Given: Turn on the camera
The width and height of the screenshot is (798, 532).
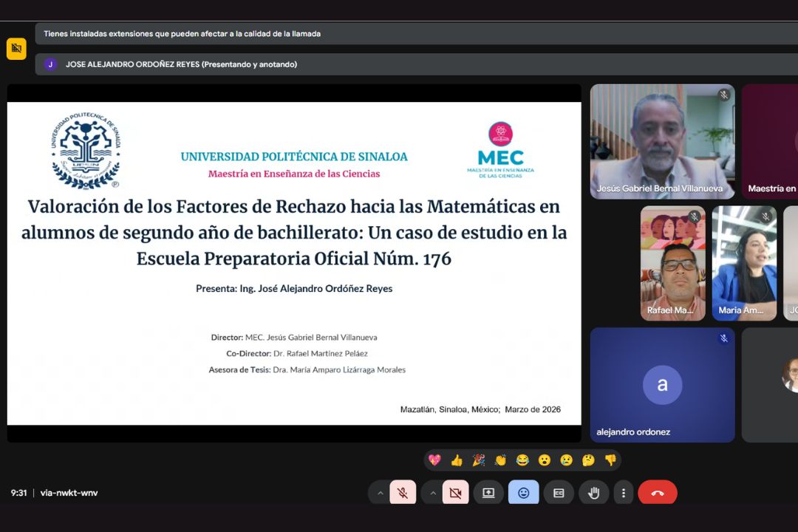Looking at the screenshot, I should [455, 493].
